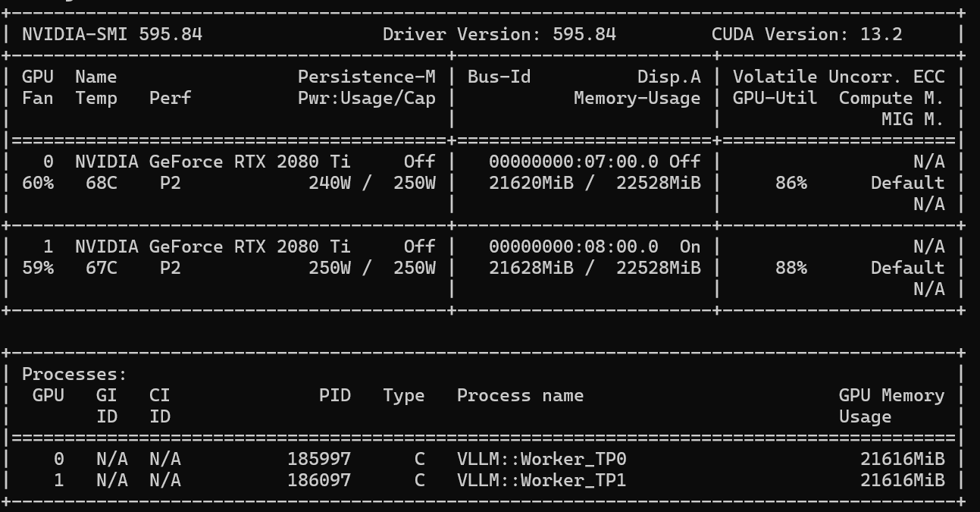This screenshot has width=980, height=512.
Task: Click bus ID 00000000:07:00.0
Action: pyautogui.click(x=574, y=162)
